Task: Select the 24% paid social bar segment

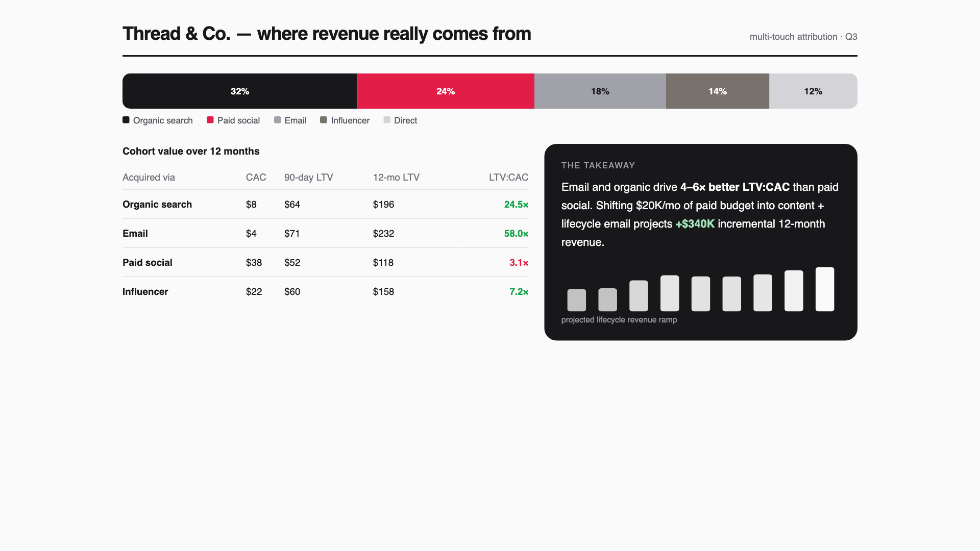Action: point(446,91)
